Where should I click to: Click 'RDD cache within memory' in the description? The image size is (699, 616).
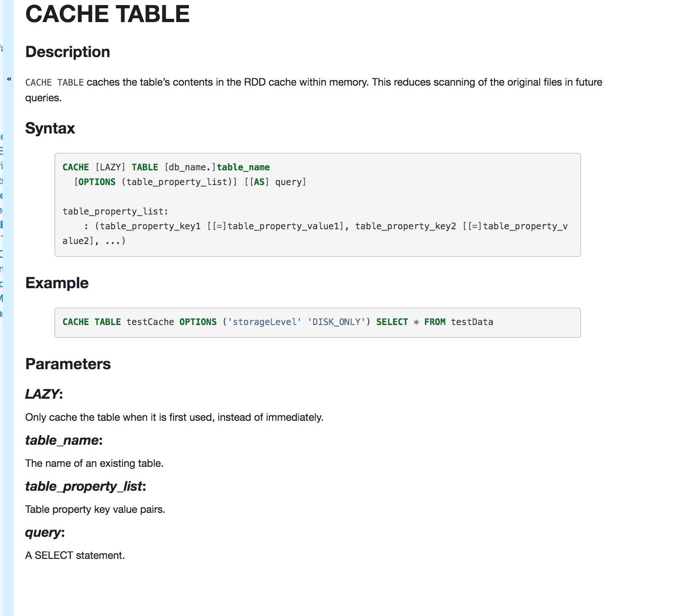coord(306,82)
